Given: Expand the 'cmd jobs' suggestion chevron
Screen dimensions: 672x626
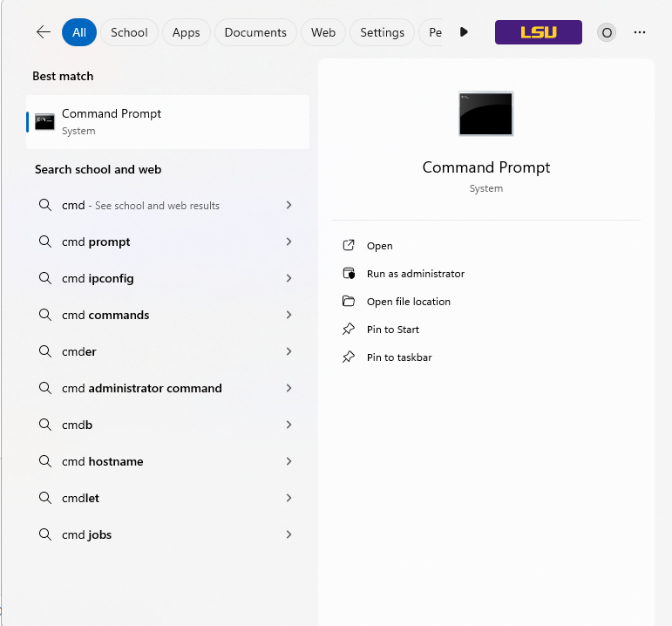Looking at the screenshot, I should [288, 534].
